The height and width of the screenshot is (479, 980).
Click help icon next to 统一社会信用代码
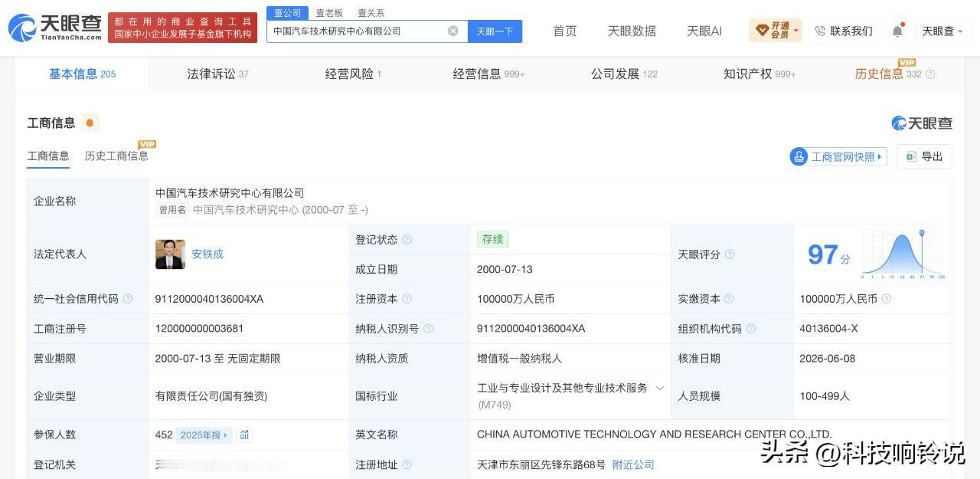pos(128,299)
